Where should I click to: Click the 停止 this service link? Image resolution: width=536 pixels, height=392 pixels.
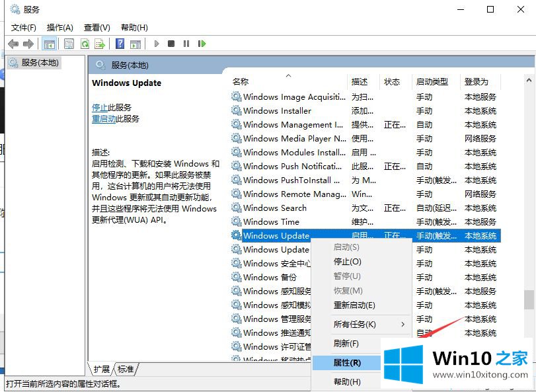click(100, 108)
